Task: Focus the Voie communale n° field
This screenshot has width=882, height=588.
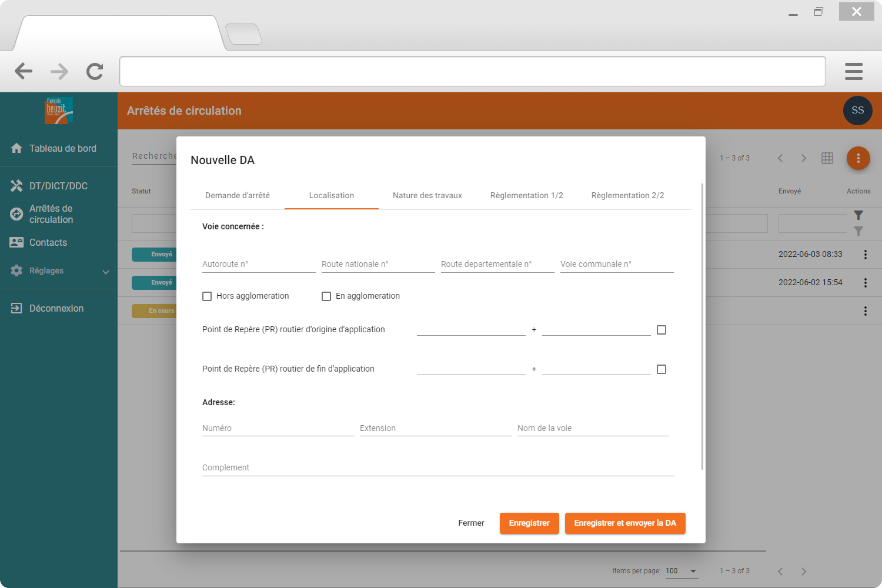Action: (617, 264)
